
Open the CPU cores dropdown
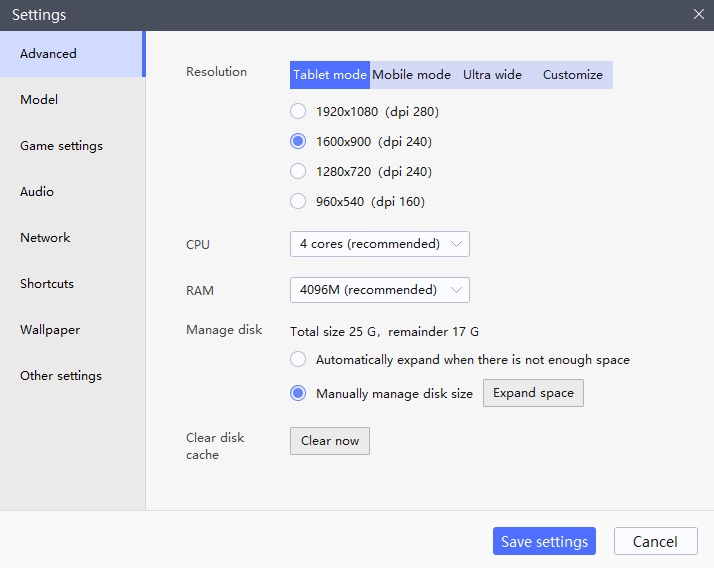pos(379,244)
